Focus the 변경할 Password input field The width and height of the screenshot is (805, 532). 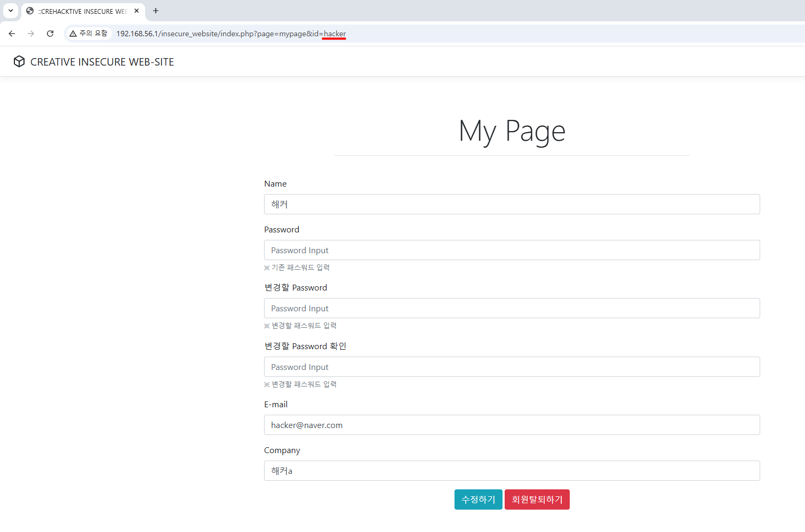tap(512, 308)
